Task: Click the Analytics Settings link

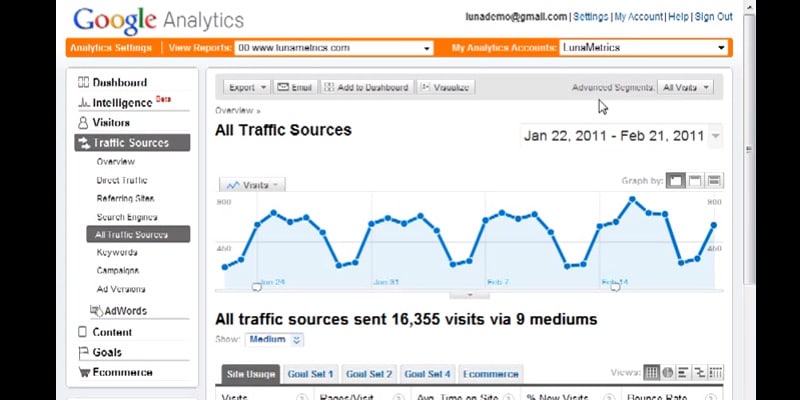Action: [111, 48]
